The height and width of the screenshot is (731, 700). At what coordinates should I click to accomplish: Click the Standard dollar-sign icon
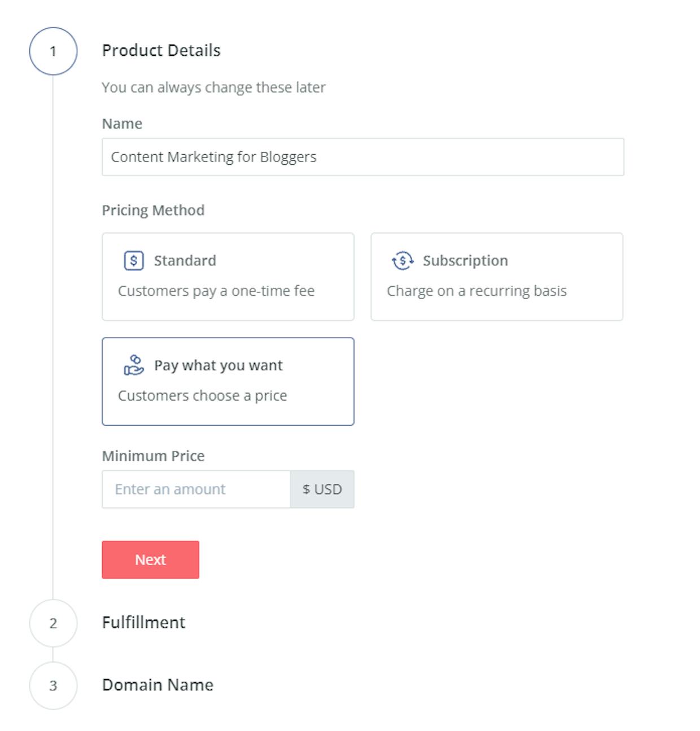[134, 261]
